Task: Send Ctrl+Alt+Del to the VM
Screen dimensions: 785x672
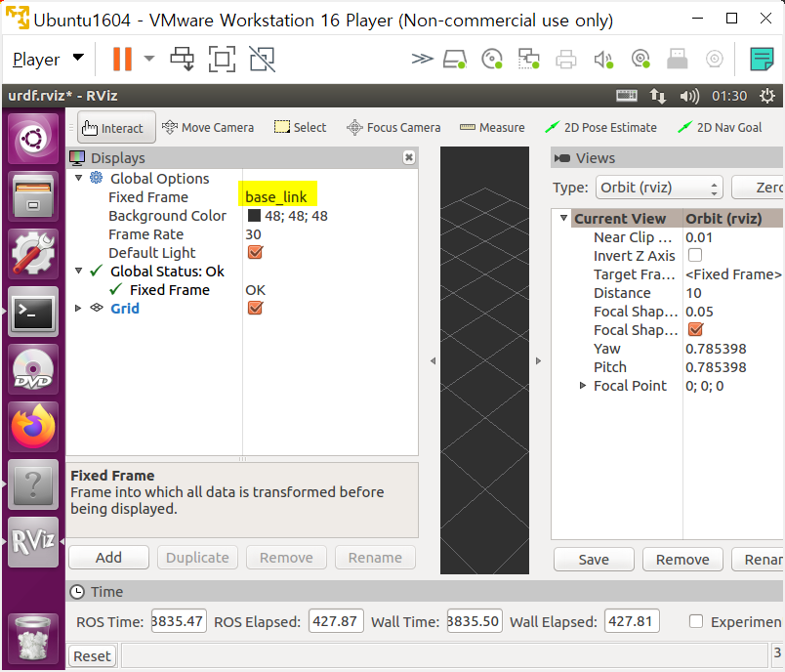Action: [x=183, y=59]
